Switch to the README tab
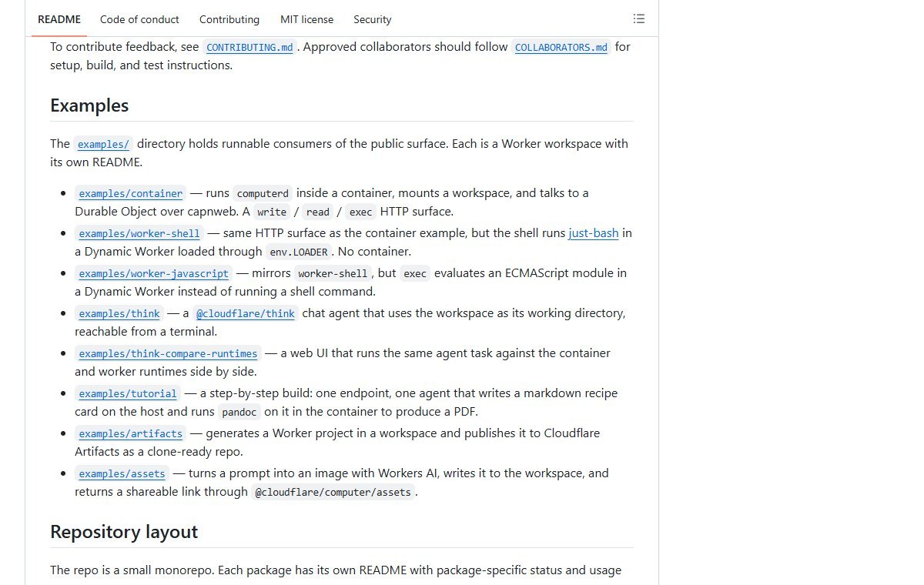This screenshot has width=924, height=585. (x=59, y=19)
